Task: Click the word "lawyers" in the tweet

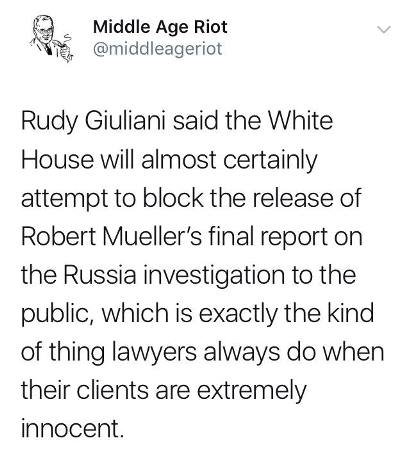Action: tap(153, 353)
